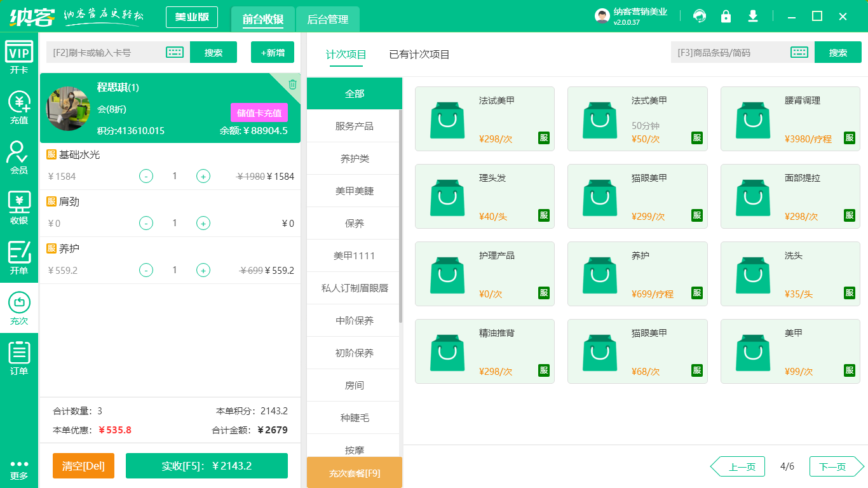Increase quantity of 养护 item
868x488 pixels.
click(203, 270)
